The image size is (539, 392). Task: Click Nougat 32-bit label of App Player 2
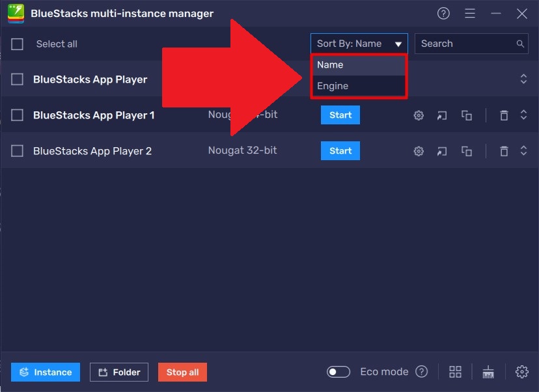[242, 150]
